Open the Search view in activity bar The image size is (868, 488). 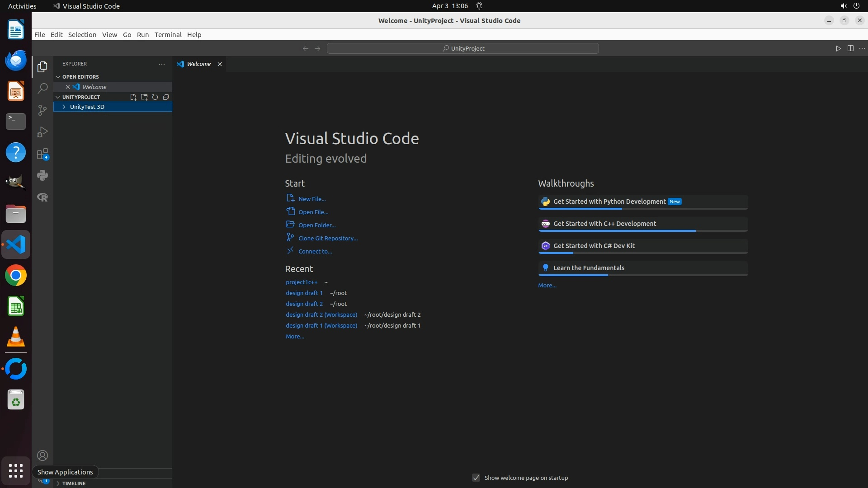[42, 89]
